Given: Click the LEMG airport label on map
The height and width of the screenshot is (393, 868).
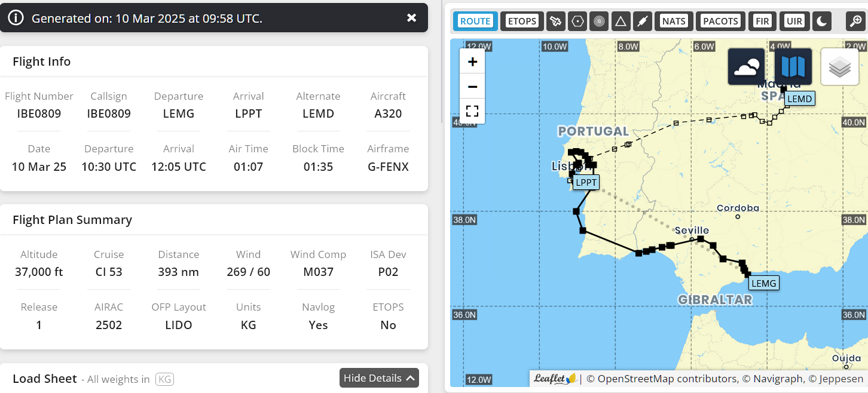Looking at the screenshot, I should pyautogui.click(x=763, y=283).
